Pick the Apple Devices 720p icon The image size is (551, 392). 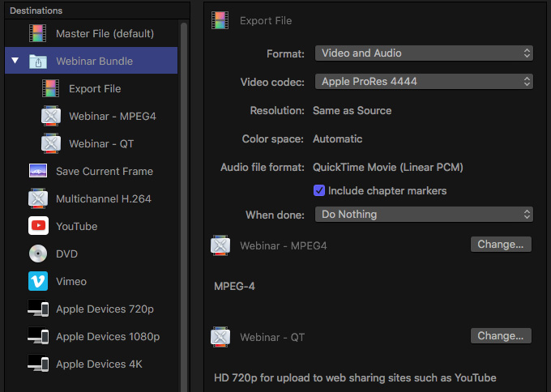pos(38,309)
